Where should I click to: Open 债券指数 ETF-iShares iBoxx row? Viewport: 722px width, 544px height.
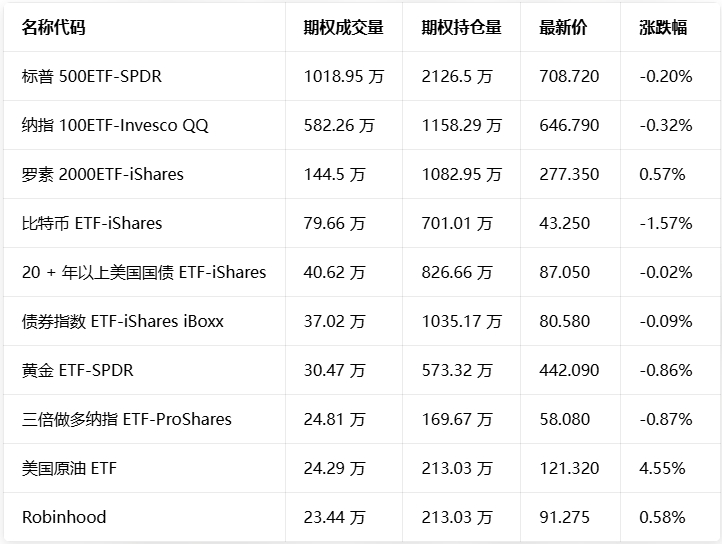[x=122, y=321]
